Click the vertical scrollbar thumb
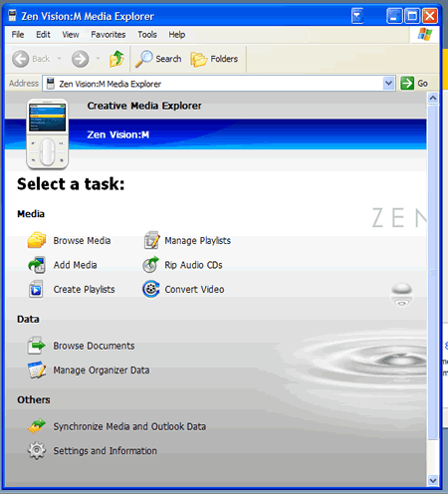The height and width of the screenshot is (494, 448). (x=433, y=272)
